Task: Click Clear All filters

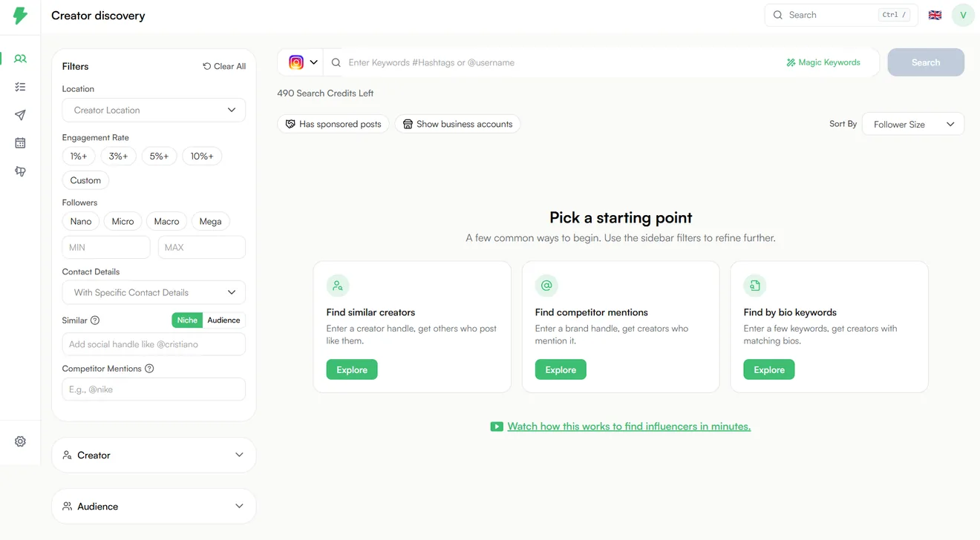Action: tap(224, 66)
